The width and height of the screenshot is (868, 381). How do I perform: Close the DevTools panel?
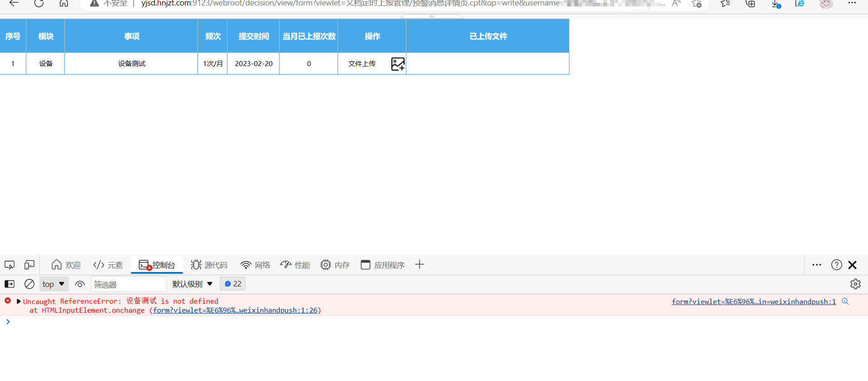tap(852, 265)
